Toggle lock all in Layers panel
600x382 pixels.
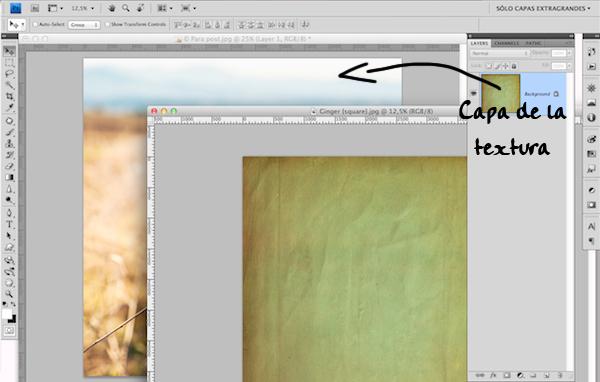coord(514,66)
